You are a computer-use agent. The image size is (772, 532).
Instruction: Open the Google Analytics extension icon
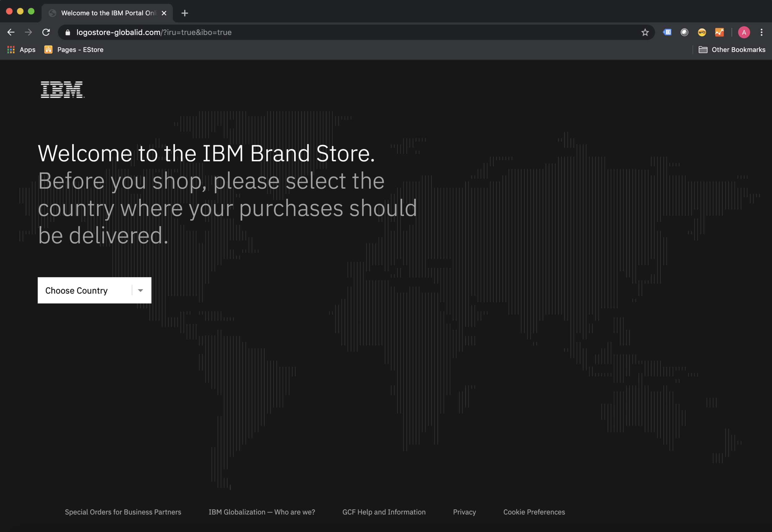pos(719,32)
